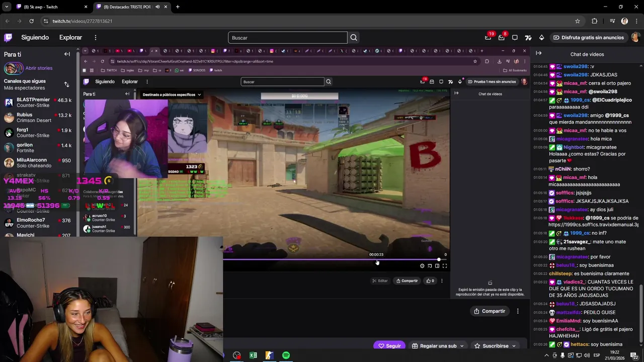Collapse the Chat de videos panel
This screenshot has width=644, height=362.
pos(539,53)
